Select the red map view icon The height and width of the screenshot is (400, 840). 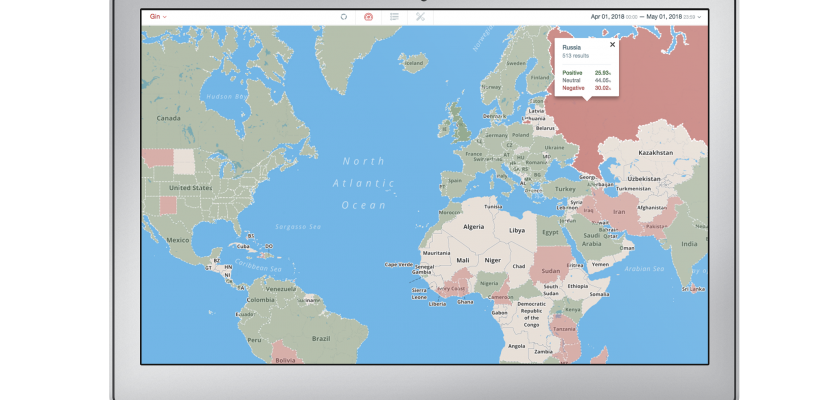(368, 17)
